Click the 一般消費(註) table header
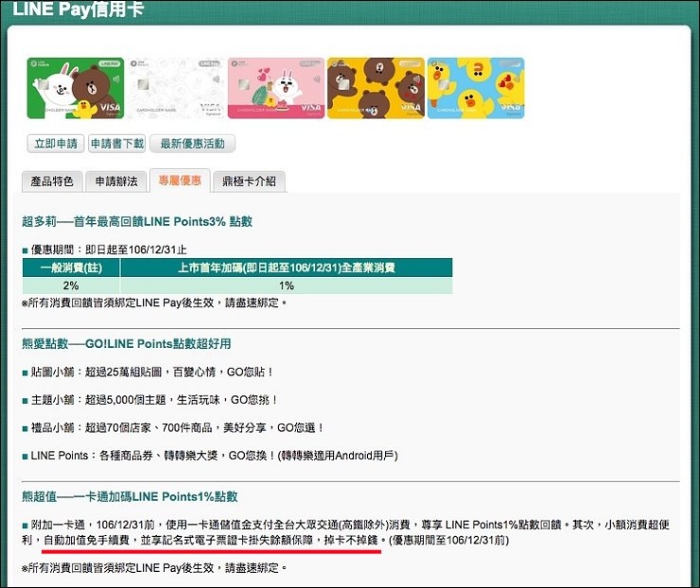Screen dimensions: 700x588 [x=72, y=268]
